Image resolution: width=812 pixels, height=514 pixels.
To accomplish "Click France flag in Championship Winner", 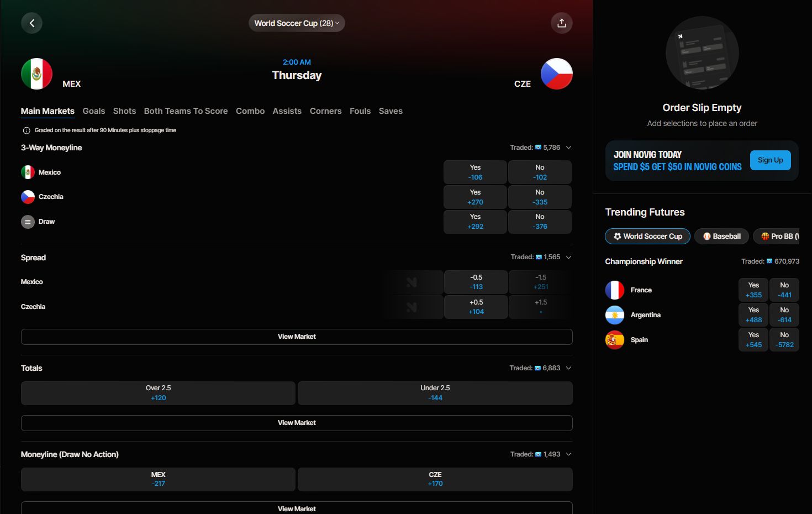I will [614, 290].
